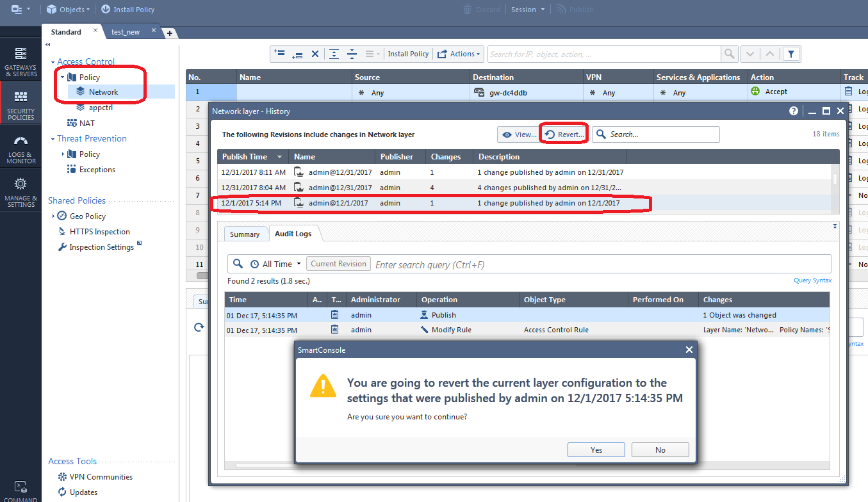The height and width of the screenshot is (502, 868).
Task: Switch to the test_new policy tab
Action: coord(126,32)
